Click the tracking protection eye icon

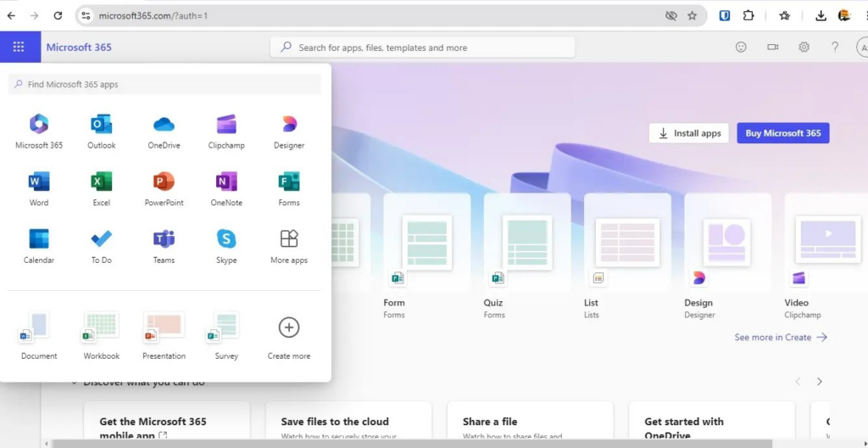coord(671,15)
